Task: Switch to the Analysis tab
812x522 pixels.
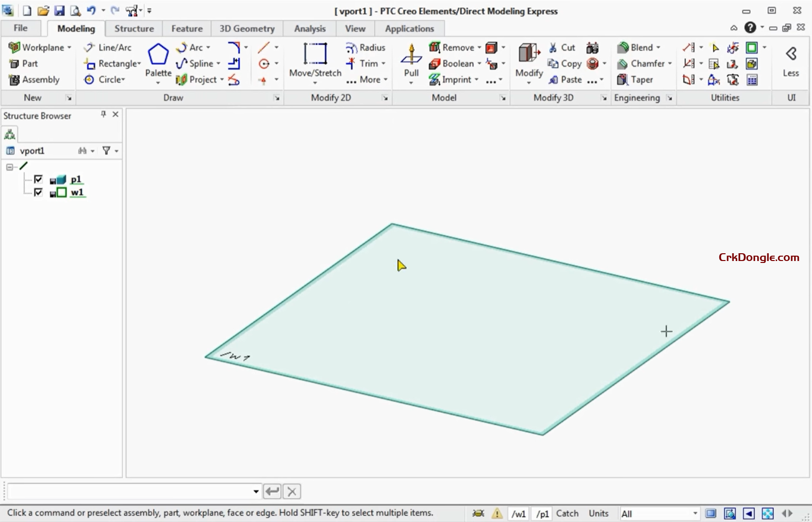Action: pos(310,29)
